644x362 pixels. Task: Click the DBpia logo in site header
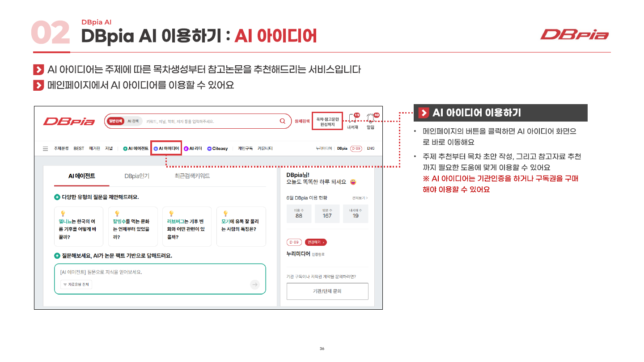pyautogui.click(x=69, y=121)
